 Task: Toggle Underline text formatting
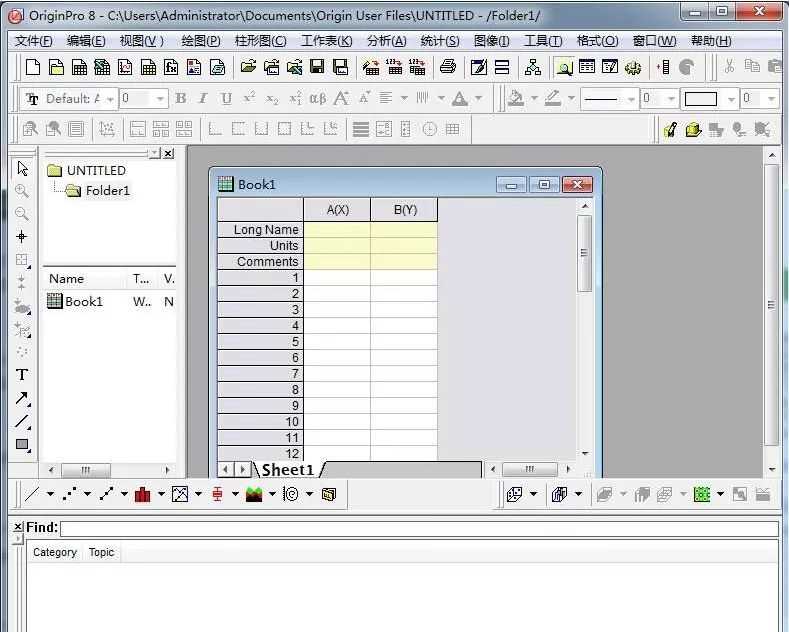[x=226, y=98]
